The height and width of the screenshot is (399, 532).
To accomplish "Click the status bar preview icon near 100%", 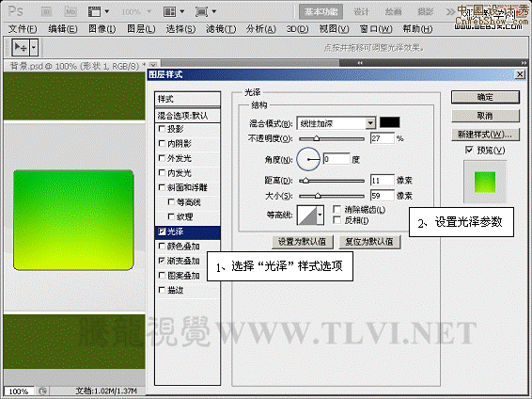I will pyautogui.click(x=42, y=391).
